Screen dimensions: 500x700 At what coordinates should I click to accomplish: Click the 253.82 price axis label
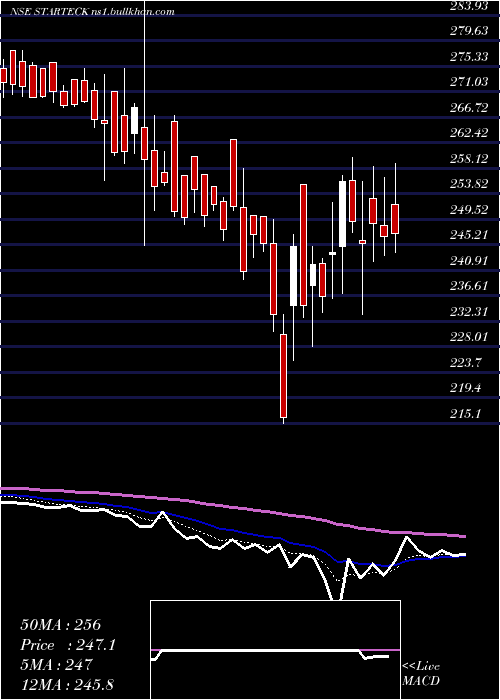pyautogui.click(x=471, y=184)
